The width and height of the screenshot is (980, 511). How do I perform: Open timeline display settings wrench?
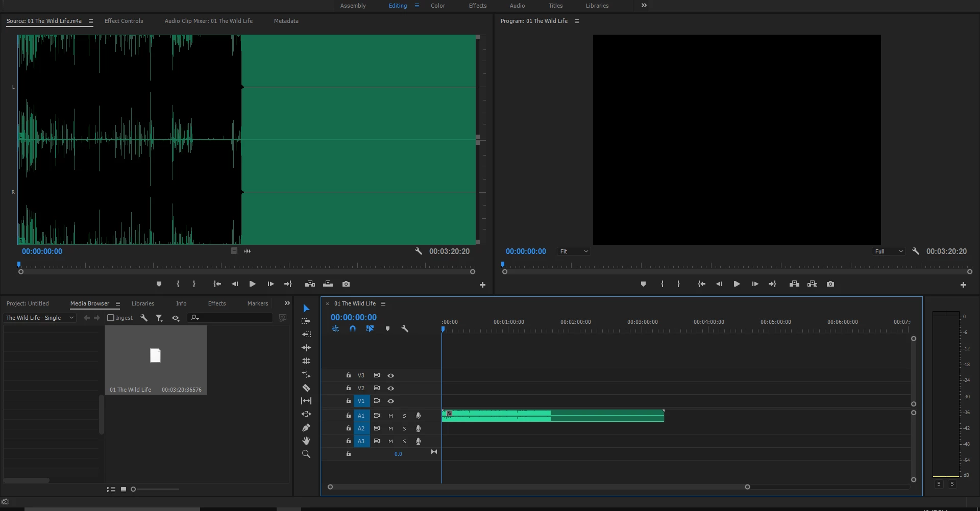pos(405,329)
